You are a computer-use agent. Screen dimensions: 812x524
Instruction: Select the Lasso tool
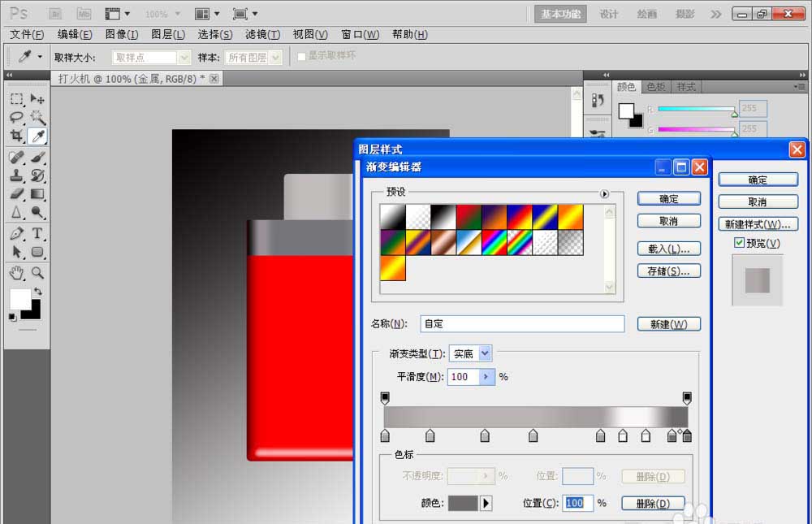click(16, 115)
